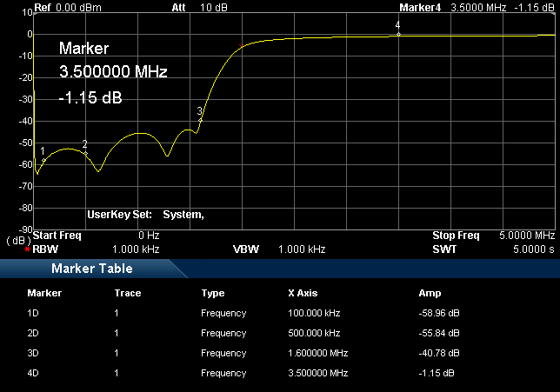Click the red asterisk beside RBW
Viewport: 560px width, 392px height.
pos(28,249)
